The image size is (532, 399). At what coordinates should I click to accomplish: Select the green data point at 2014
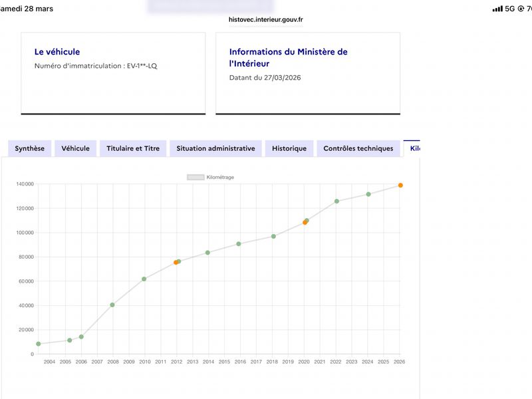(207, 253)
